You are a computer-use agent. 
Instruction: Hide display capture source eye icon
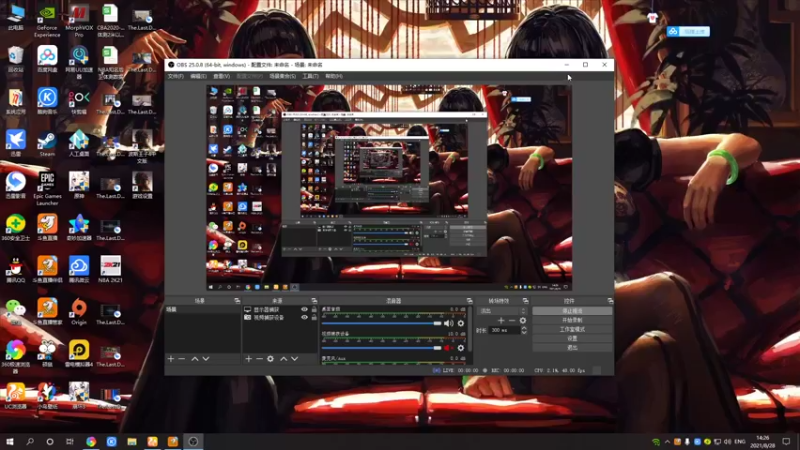[305, 310]
